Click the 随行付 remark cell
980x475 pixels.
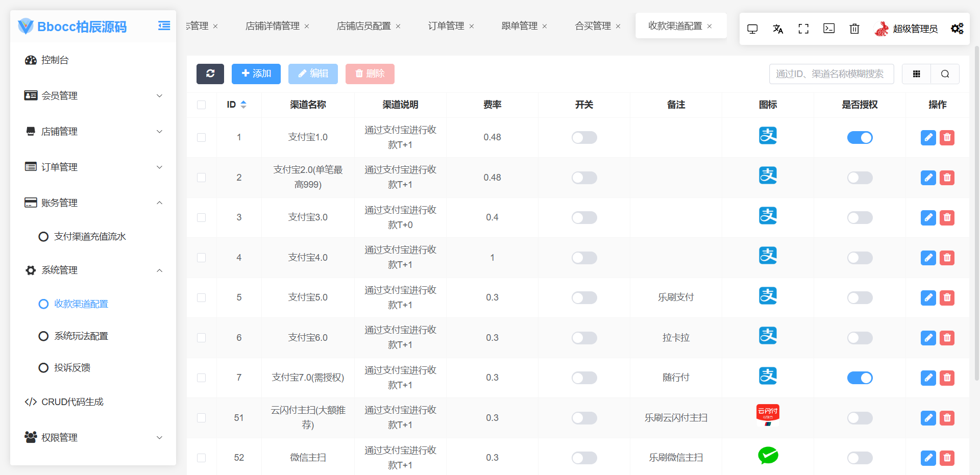(676, 378)
